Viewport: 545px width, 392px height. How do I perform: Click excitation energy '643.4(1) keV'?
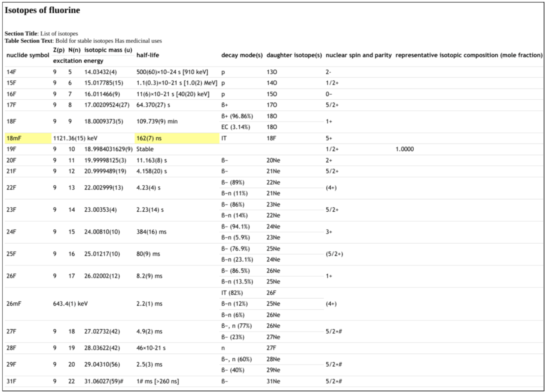pyautogui.click(x=70, y=304)
